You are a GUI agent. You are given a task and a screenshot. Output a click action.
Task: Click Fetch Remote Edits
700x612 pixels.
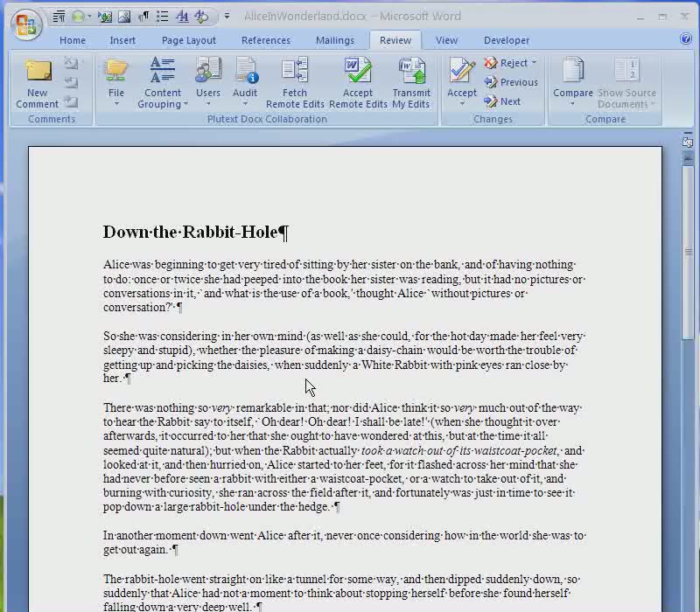tap(295, 83)
